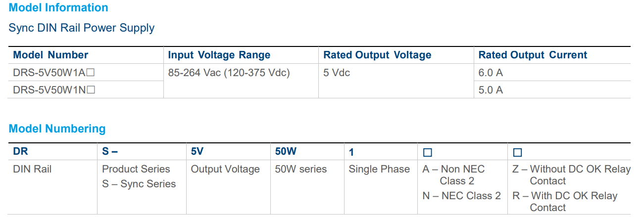
Task: Click the Input Voltage Range column header
Action: click(219, 55)
